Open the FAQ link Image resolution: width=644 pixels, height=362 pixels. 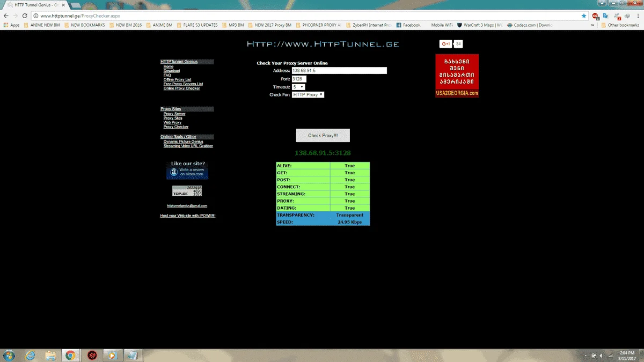[167, 75]
